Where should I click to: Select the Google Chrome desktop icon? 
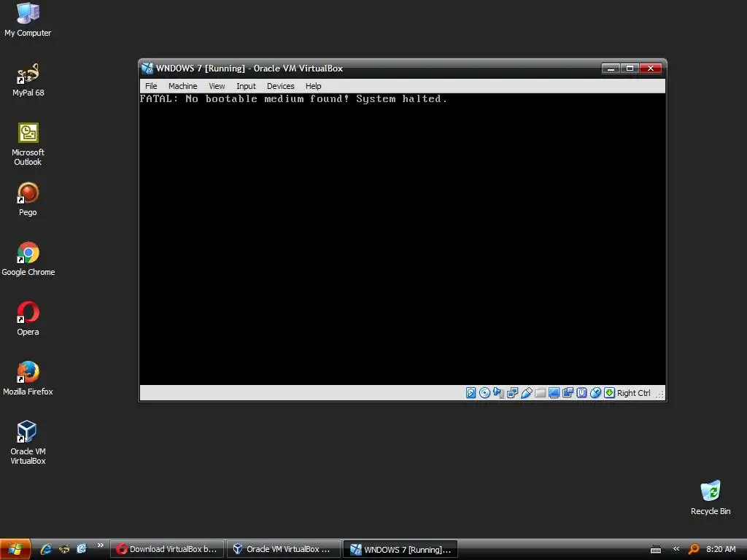coord(28,260)
